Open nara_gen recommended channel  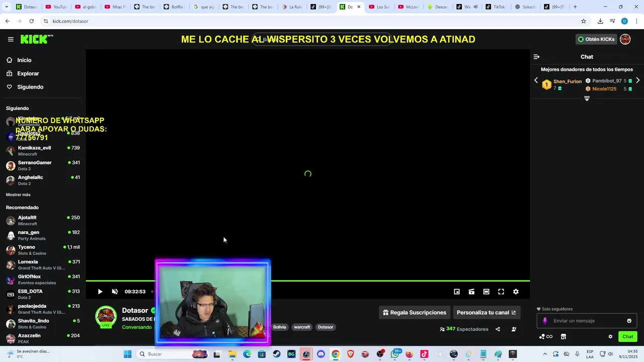[43, 235]
